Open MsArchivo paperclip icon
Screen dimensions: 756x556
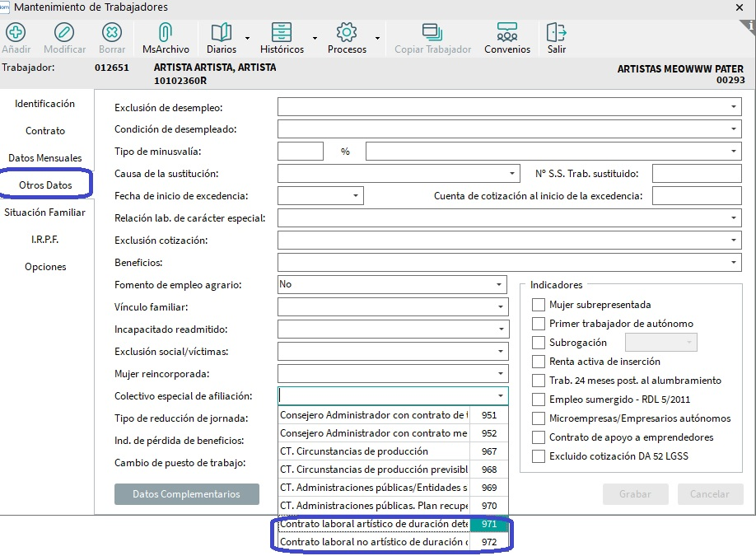point(166,33)
